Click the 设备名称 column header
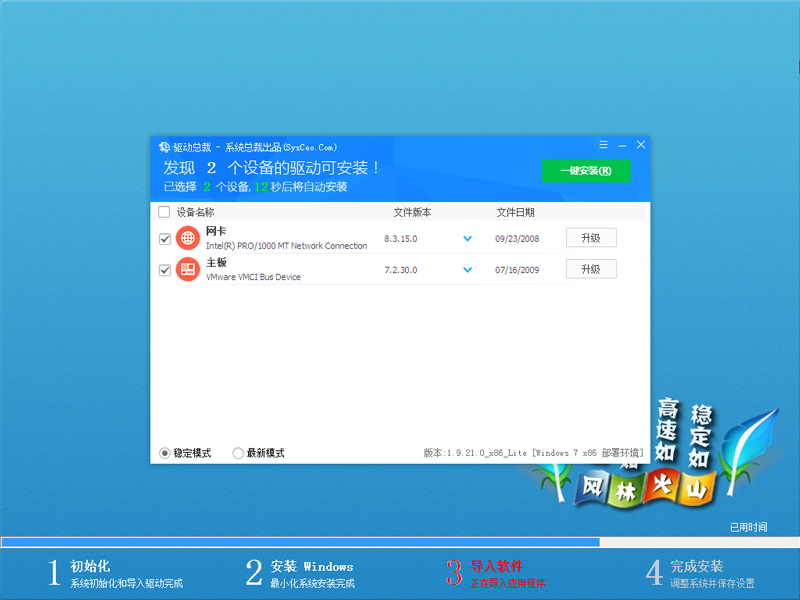 pyautogui.click(x=195, y=212)
